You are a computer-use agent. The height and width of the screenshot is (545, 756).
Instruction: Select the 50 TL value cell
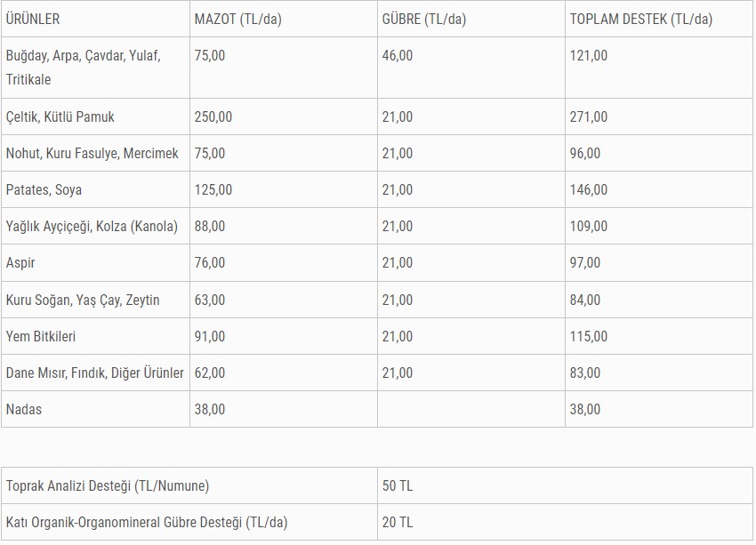[x=398, y=485]
